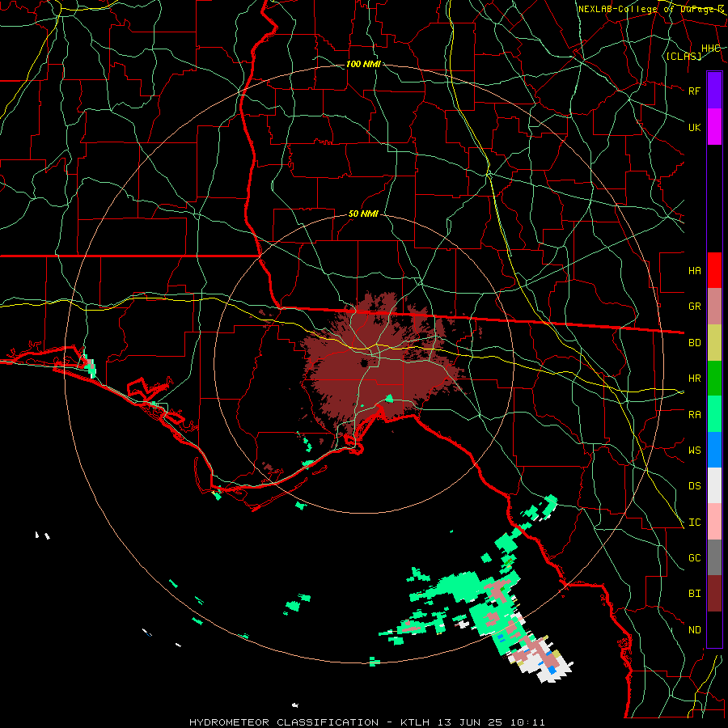Click the HYDROMETEOR CLASSIFICATION KTLH timestamp caption
Screen dimensions: 728x728
tap(366, 722)
